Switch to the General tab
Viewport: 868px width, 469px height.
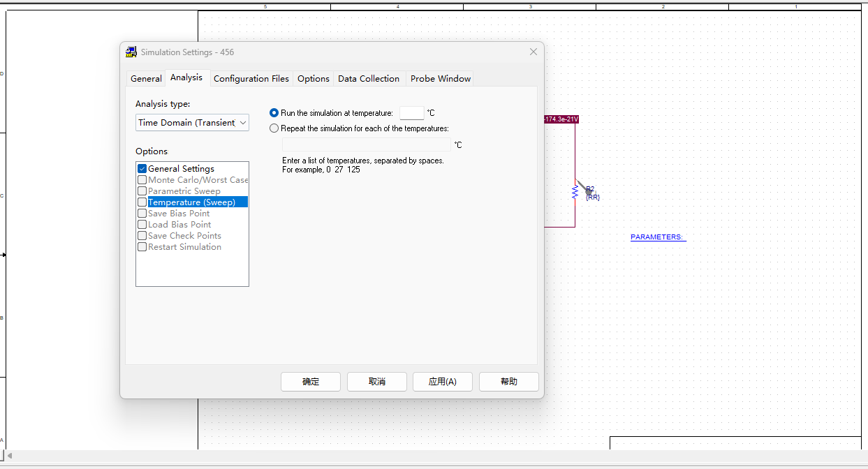(x=146, y=79)
